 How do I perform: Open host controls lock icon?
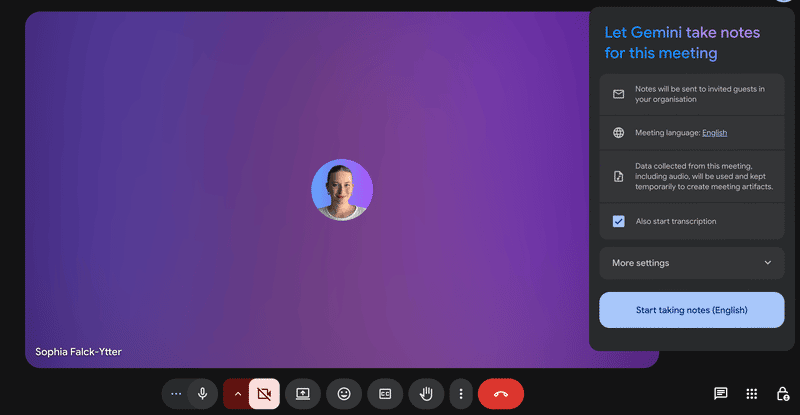[x=783, y=394]
